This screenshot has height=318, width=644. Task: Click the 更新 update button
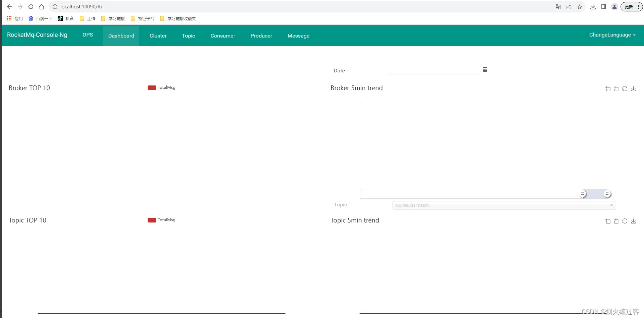[629, 7]
